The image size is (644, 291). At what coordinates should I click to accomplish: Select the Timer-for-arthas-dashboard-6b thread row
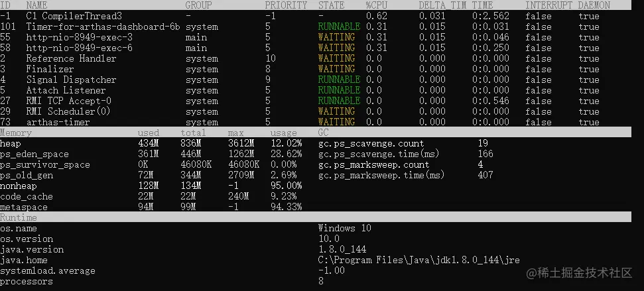(x=316, y=27)
